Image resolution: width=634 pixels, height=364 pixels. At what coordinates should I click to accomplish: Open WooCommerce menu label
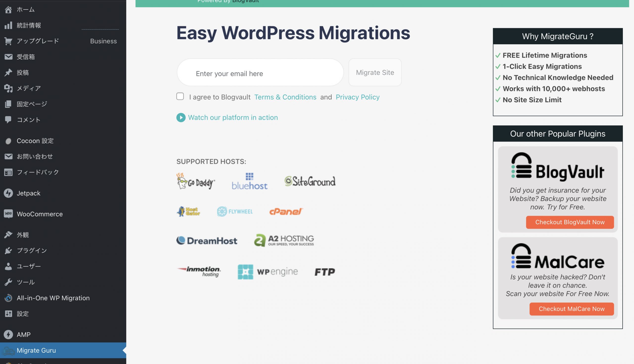pos(40,214)
